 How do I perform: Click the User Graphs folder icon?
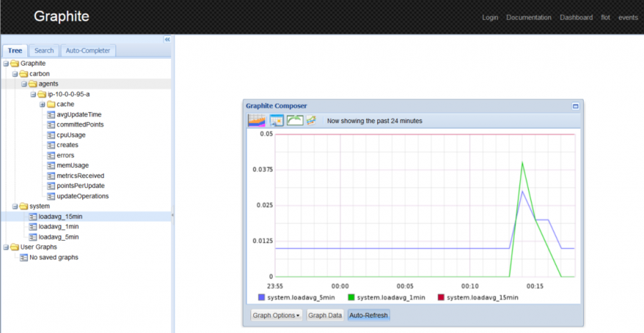point(15,247)
